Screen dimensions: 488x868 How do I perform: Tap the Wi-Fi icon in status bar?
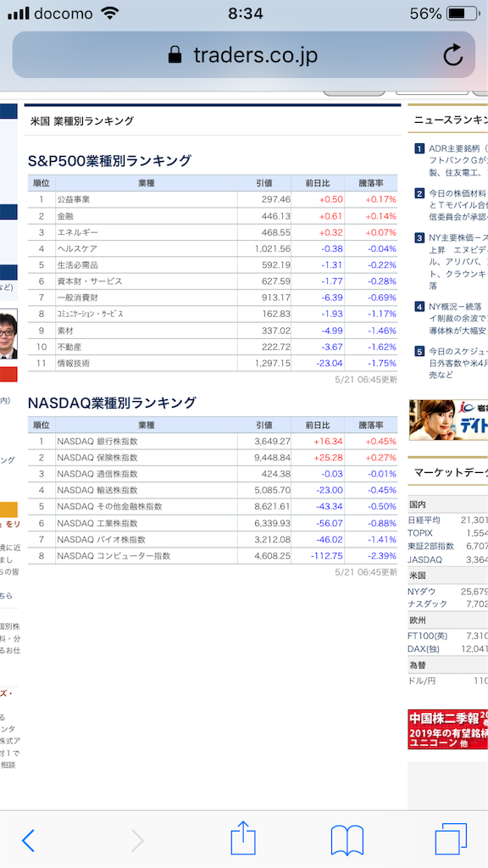[x=111, y=14]
